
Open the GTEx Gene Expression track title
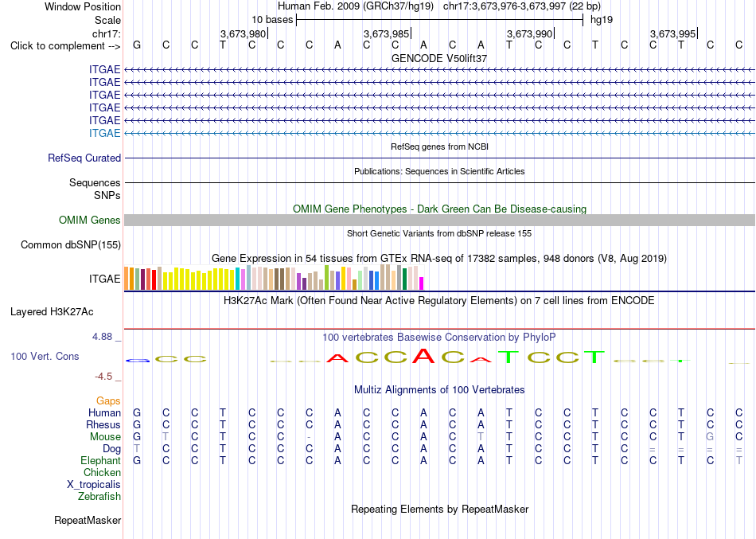pyautogui.click(x=439, y=259)
